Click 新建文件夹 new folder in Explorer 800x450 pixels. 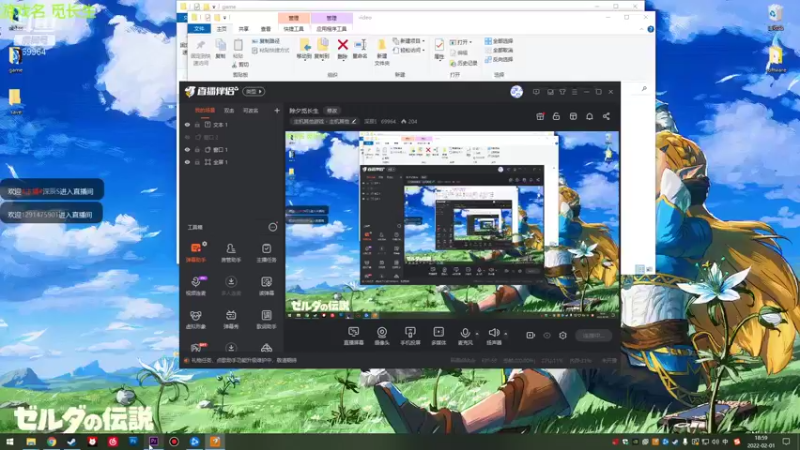point(382,52)
